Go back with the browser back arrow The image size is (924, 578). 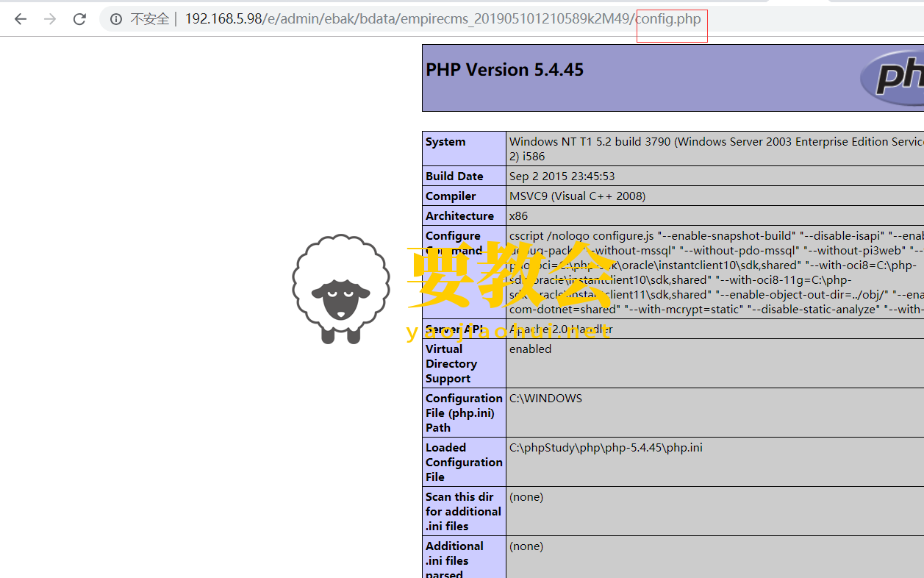tap(21, 19)
